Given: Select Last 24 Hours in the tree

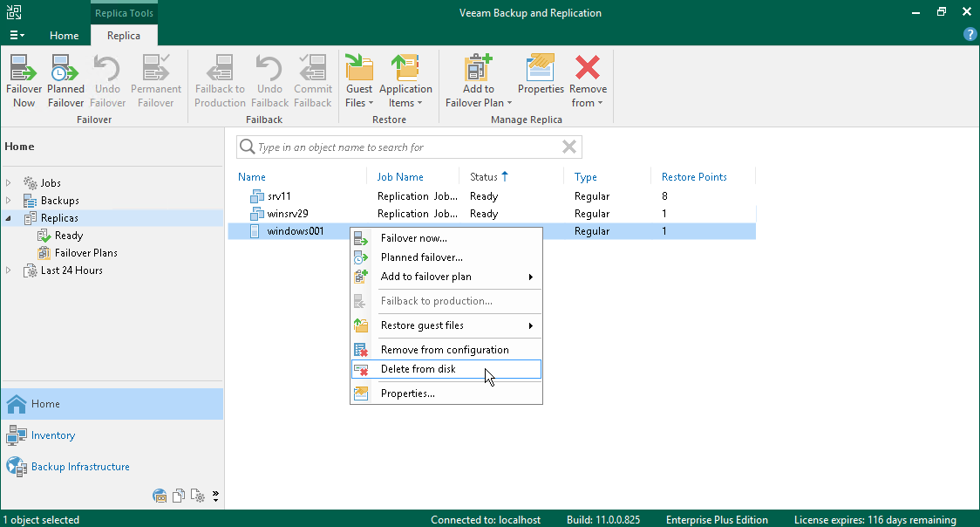Looking at the screenshot, I should coord(71,270).
